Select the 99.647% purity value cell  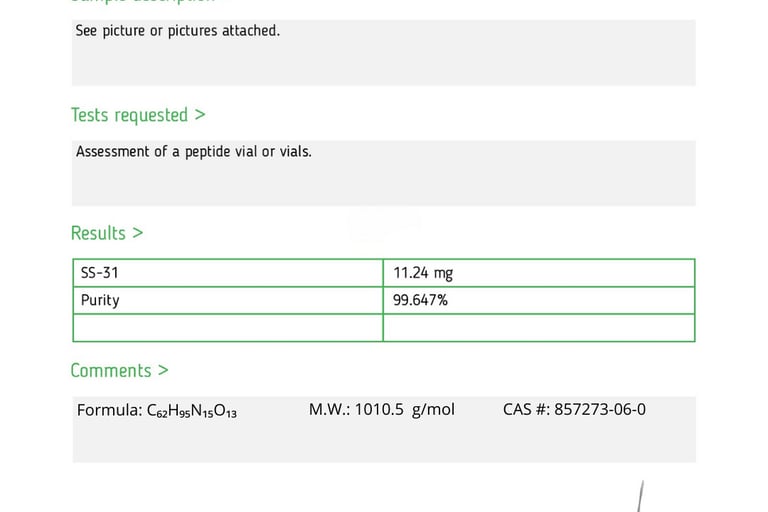point(538,300)
